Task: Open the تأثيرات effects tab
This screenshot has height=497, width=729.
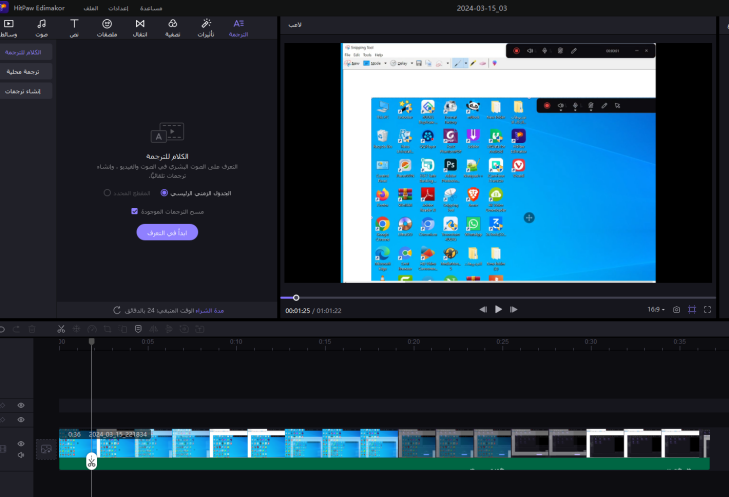Action: pyautogui.click(x=205, y=28)
